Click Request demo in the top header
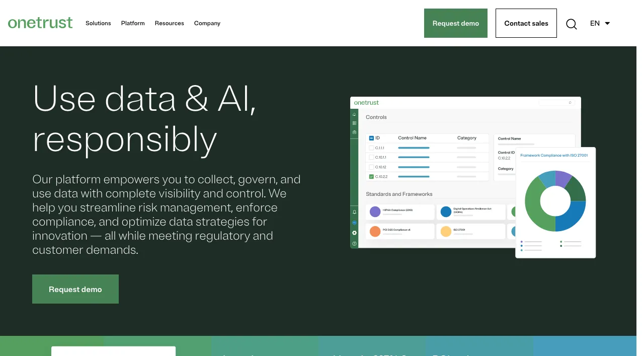This screenshot has height=356, width=644. coord(456,23)
